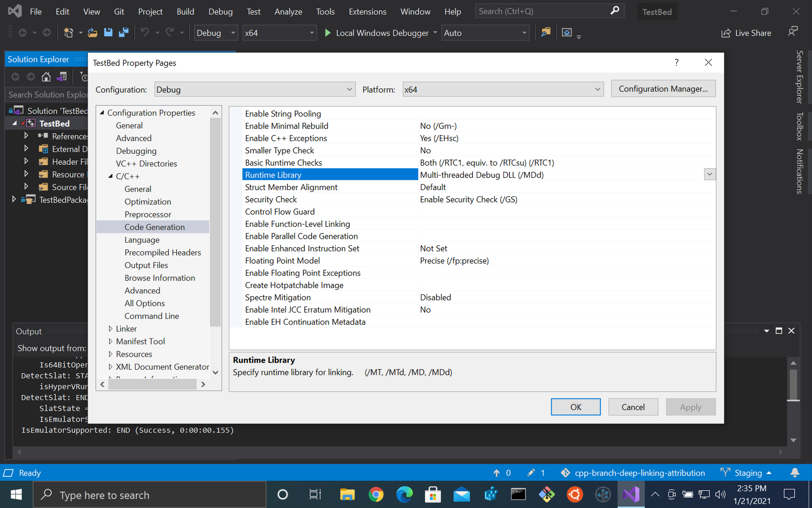Click the Apply button
Screen dimensions: 812x508
tap(691, 407)
